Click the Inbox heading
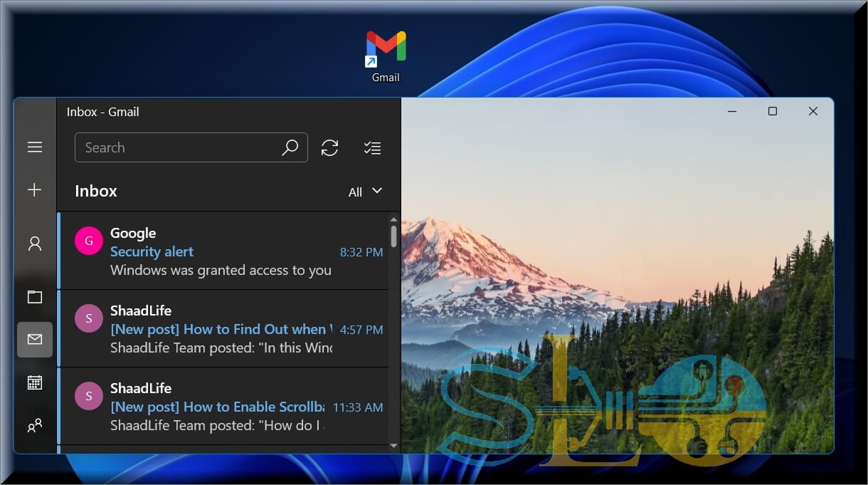The width and height of the screenshot is (868, 485). click(96, 191)
